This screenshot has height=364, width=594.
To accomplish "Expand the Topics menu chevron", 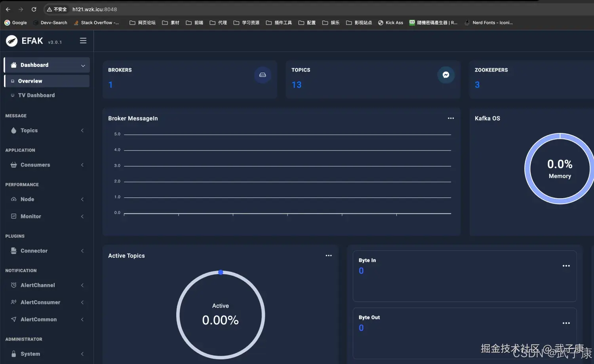I will [82, 131].
